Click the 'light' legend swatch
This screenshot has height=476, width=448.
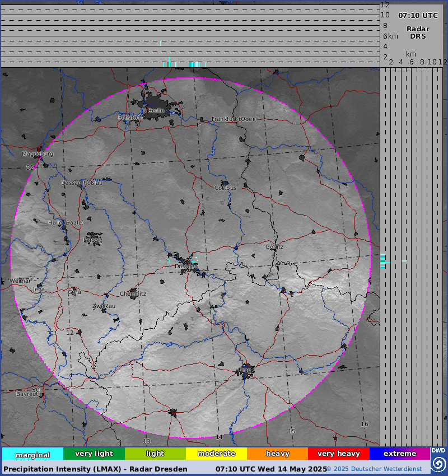point(155,454)
